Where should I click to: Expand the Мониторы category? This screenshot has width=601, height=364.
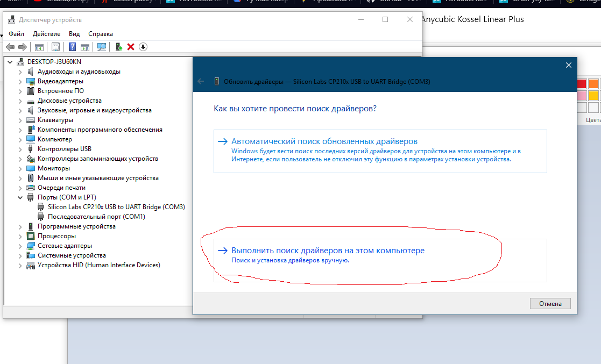pos(20,168)
